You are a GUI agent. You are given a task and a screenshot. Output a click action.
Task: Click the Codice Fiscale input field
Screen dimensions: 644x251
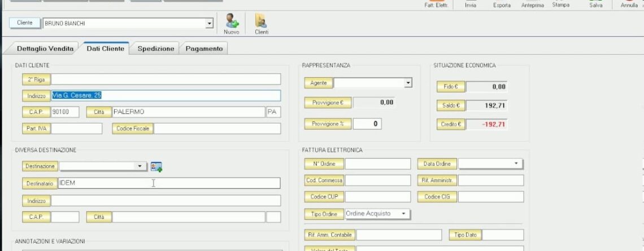[x=217, y=129]
